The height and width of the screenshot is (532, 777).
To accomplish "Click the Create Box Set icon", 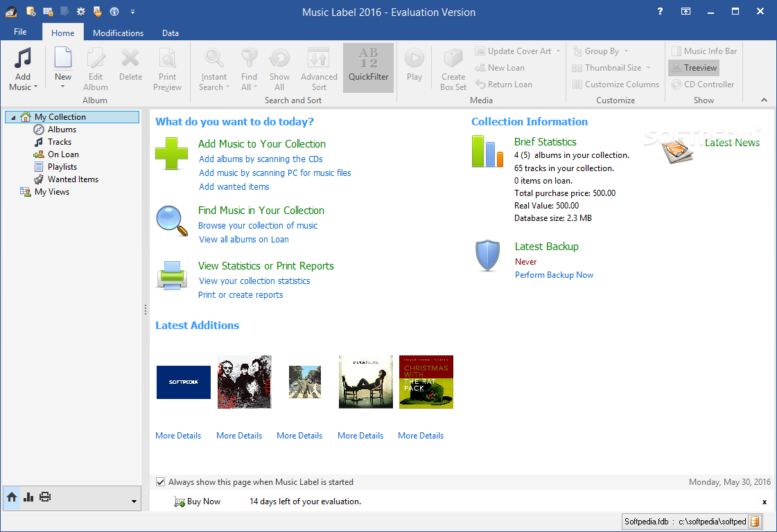I will 453,58.
